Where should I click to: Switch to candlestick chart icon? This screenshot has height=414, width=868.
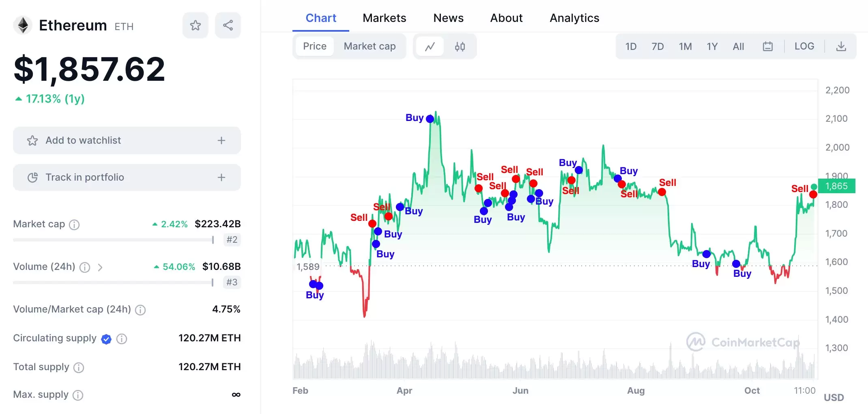coord(460,47)
